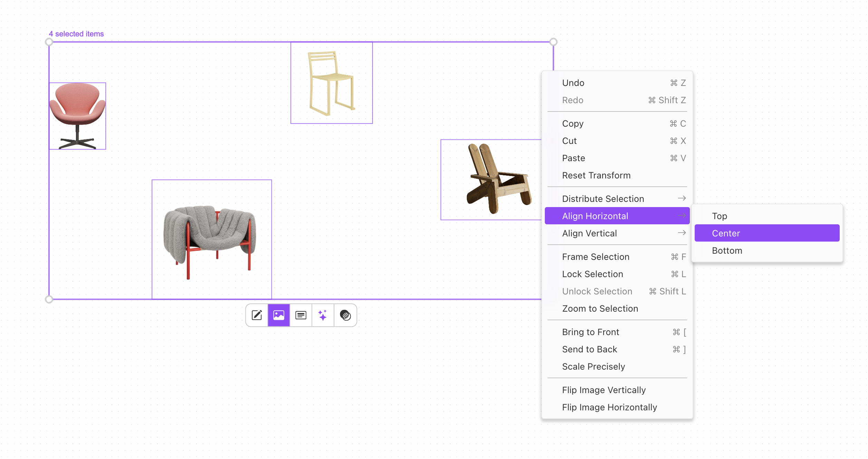Viewport: 868px width, 459px height.
Task: Click the bottom-left selection resize handle
Action: coord(49,299)
